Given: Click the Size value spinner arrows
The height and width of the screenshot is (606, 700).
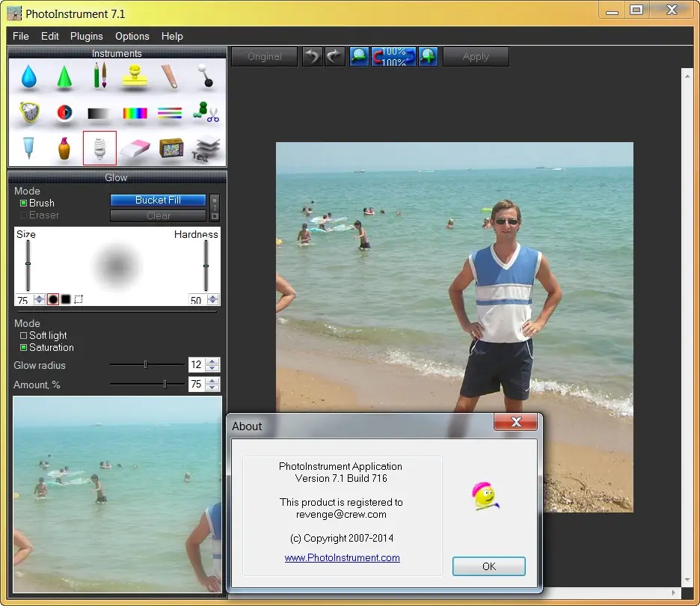Looking at the screenshot, I should pyautogui.click(x=40, y=299).
